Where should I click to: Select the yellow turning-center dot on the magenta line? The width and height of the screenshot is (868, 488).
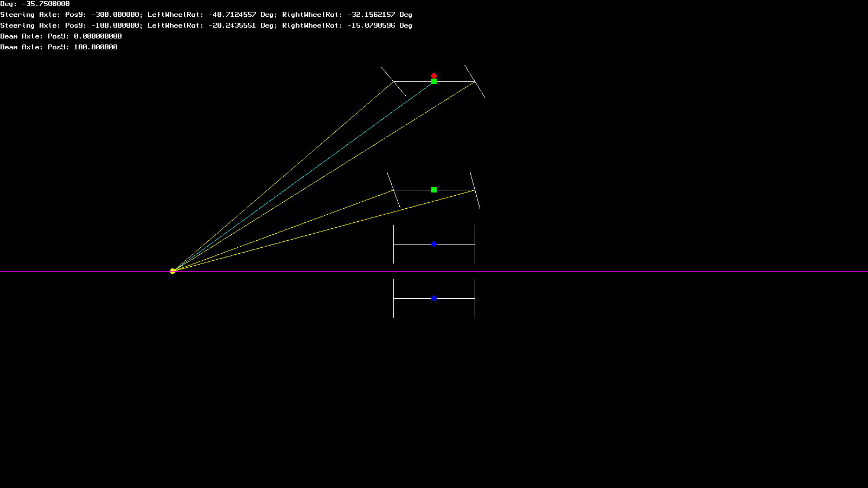point(173,271)
